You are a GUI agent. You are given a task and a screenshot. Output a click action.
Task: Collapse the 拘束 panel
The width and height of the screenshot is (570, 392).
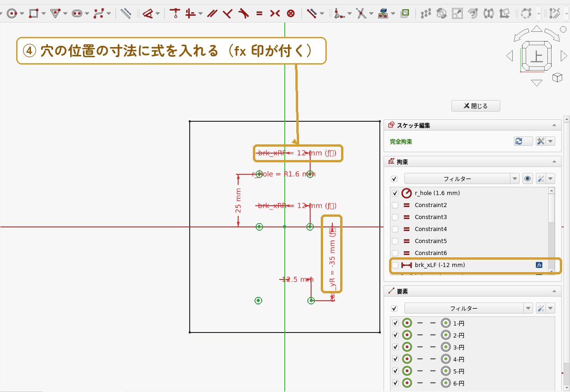point(554,162)
